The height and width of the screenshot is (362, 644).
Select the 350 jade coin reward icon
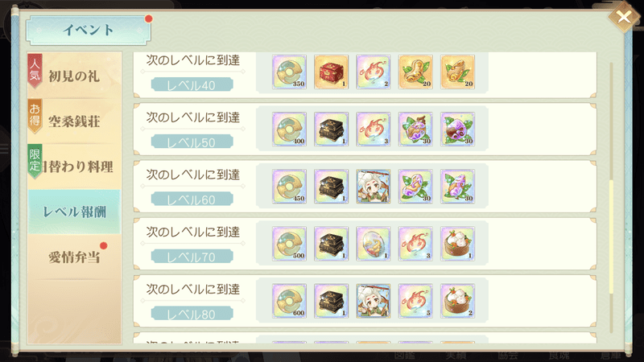click(289, 72)
